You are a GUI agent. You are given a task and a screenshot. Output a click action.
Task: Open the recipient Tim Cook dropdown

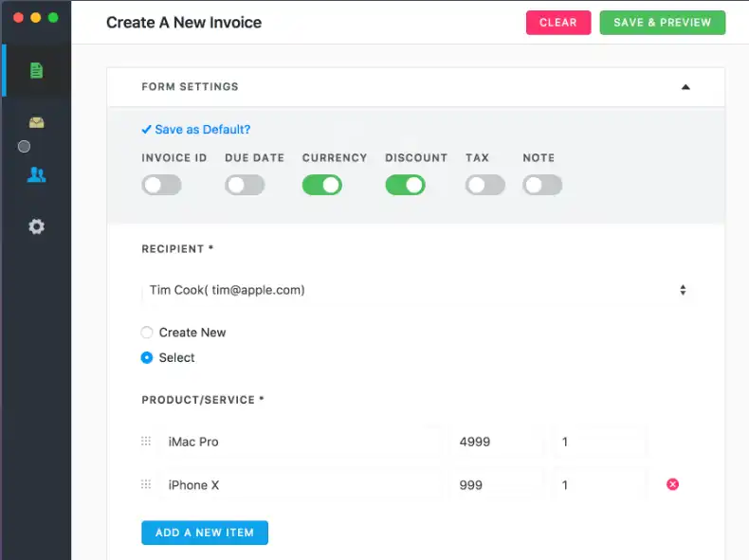pyautogui.click(x=417, y=291)
